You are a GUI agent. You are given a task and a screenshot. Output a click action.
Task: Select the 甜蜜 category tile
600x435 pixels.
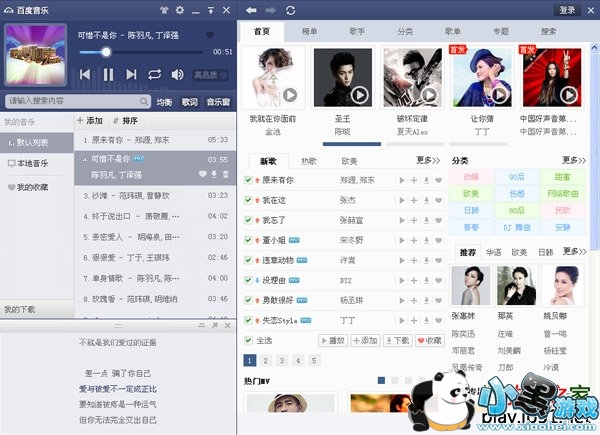pos(563,177)
